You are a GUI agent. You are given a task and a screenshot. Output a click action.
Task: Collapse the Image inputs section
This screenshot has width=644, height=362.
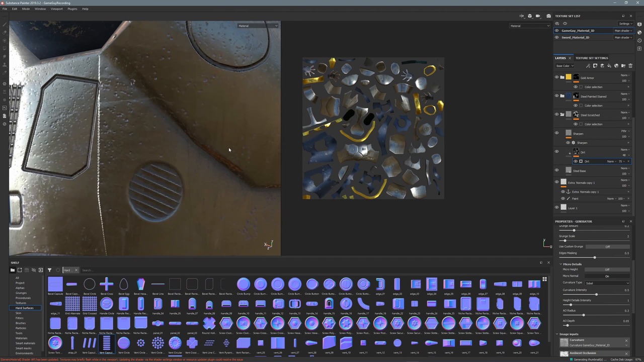click(557, 334)
